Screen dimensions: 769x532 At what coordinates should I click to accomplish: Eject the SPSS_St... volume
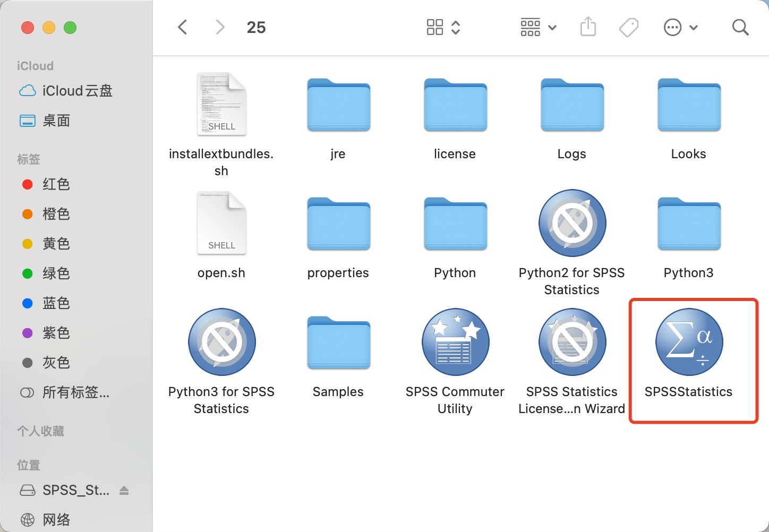[124, 490]
